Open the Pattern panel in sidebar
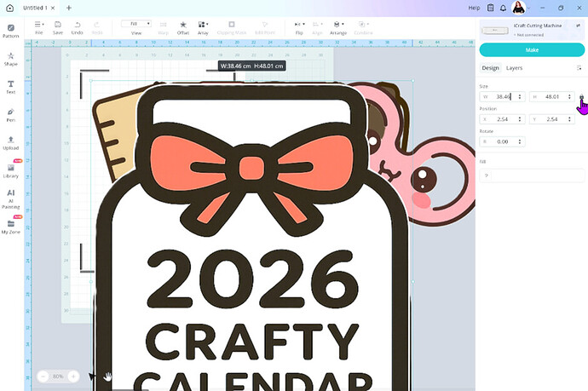The height and width of the screenshot is (391, 588). [x=11, y=30]
